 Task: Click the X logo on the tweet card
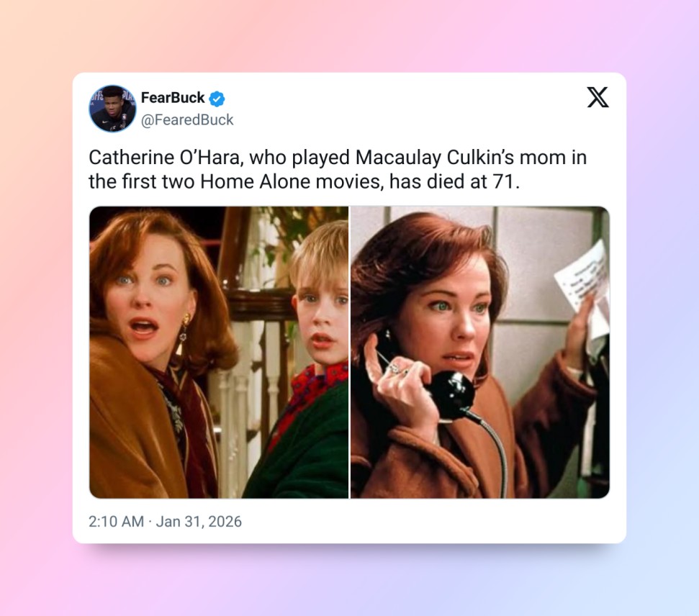point(597,97)
